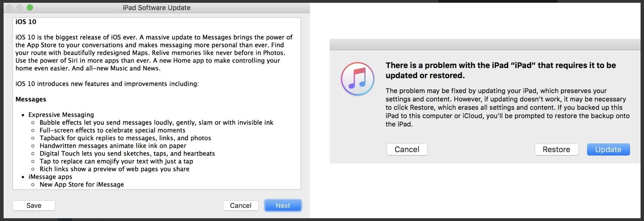Click the 'iOS 10' heading text

26,22
